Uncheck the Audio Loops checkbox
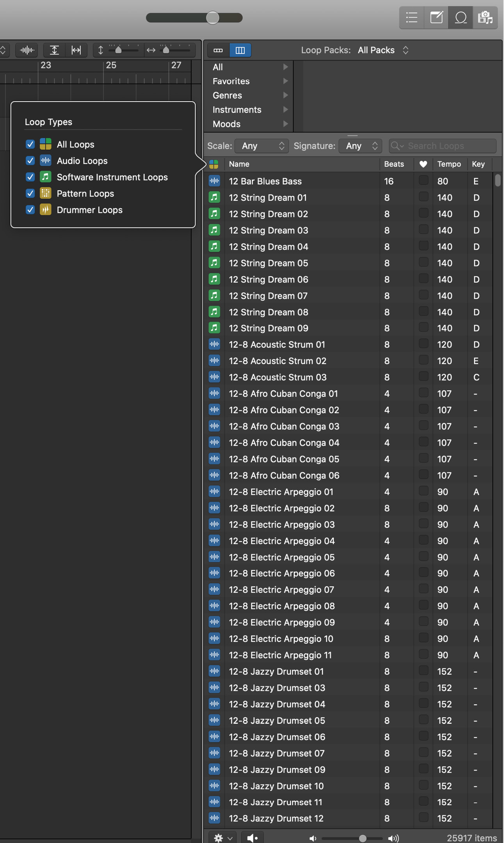The width and height of the screenshot is (504, 843). [x=30, y=161]
